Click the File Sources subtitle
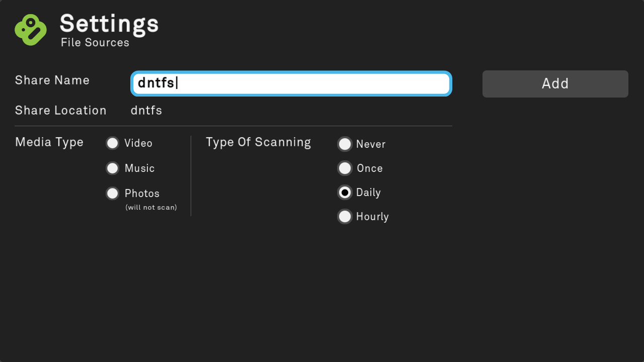Screen dimensions: 644x362 tap(95, 43)
